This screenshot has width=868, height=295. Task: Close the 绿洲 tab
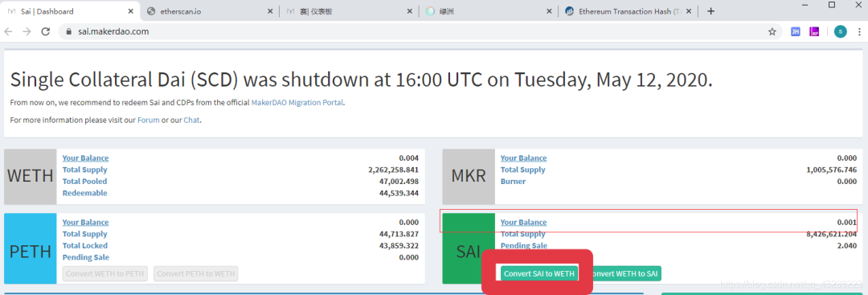coord(549,11)
